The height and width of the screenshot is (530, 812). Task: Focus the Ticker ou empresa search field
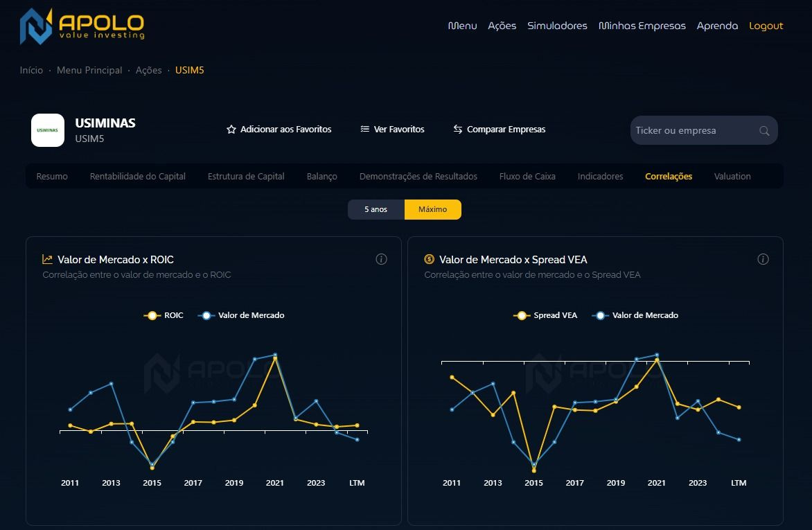(x=704, y=130)
